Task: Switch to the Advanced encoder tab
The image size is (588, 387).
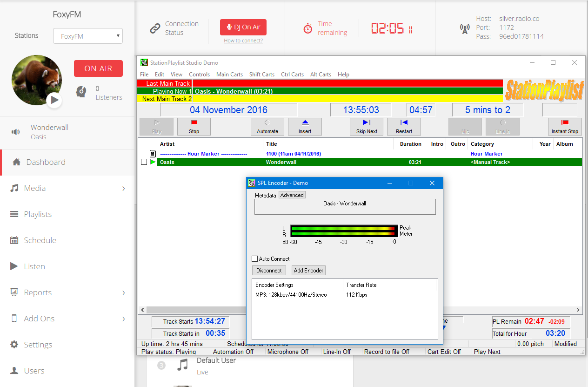Action: coord(292,195)
